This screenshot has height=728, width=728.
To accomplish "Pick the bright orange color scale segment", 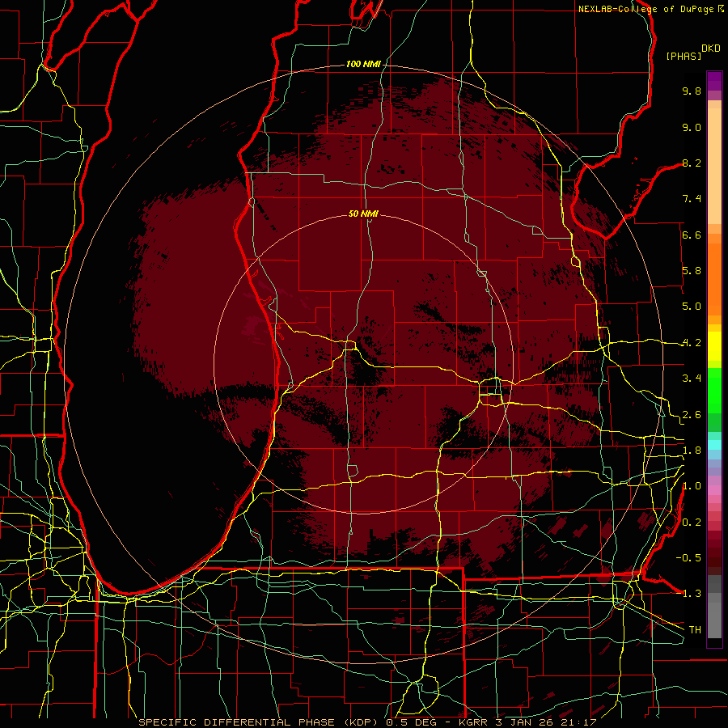I will [x=714, y=278].
